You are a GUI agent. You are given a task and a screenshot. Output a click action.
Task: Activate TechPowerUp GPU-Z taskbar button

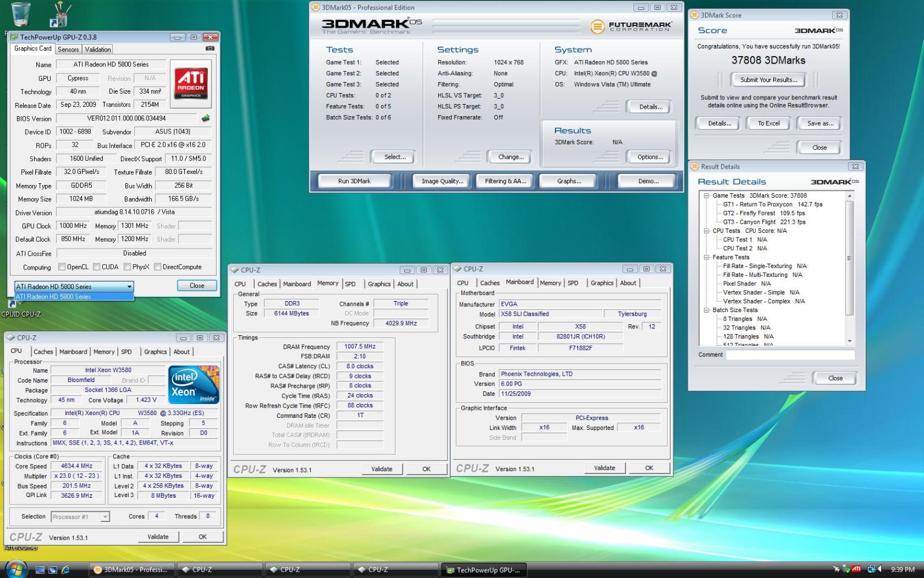pos(485,570)
